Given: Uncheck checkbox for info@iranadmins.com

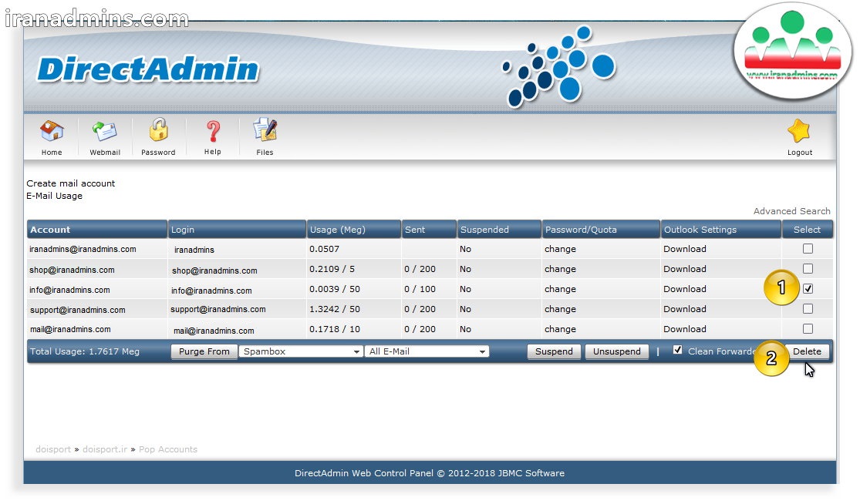Looking at the screenshot, I should point(808,289).
